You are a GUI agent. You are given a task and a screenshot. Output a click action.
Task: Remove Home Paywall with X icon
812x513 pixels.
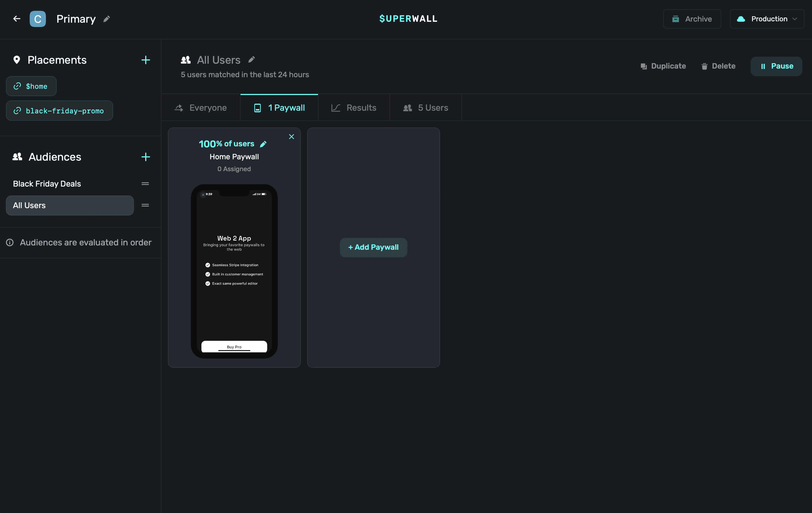(x=291, y=137)
